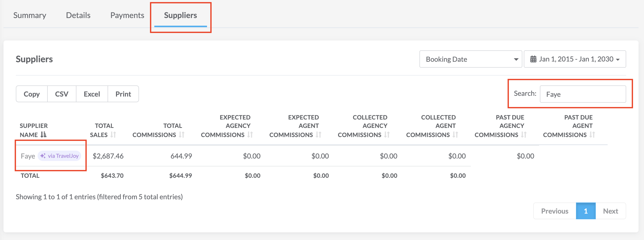Sort by Total Commissions arrows
Screen dimensions: 644x240
(x=182, y=135)
